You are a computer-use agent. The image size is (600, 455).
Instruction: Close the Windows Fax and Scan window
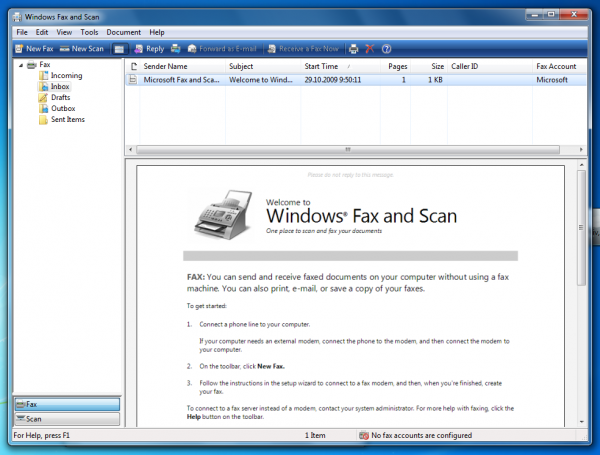pos(573,15)
